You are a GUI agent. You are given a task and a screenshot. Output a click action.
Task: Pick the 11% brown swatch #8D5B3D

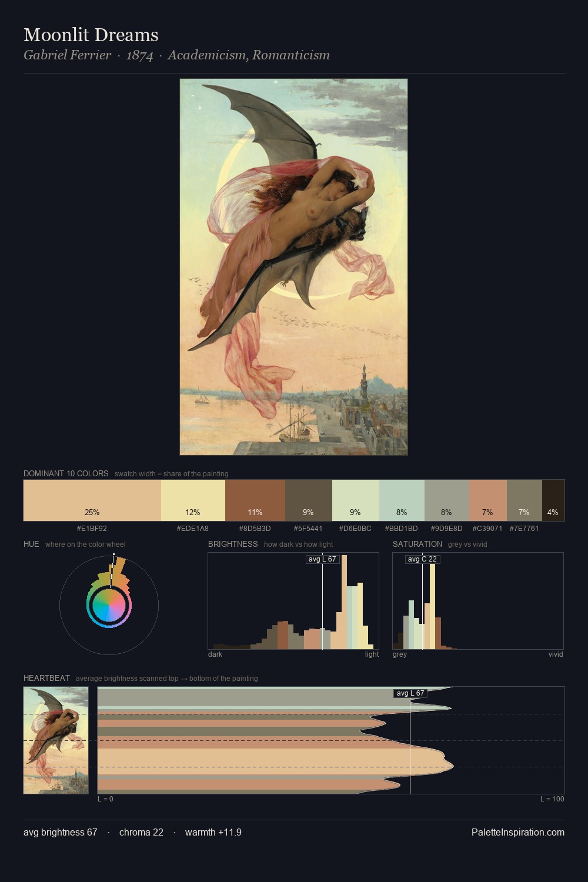[x=255, y=500]
